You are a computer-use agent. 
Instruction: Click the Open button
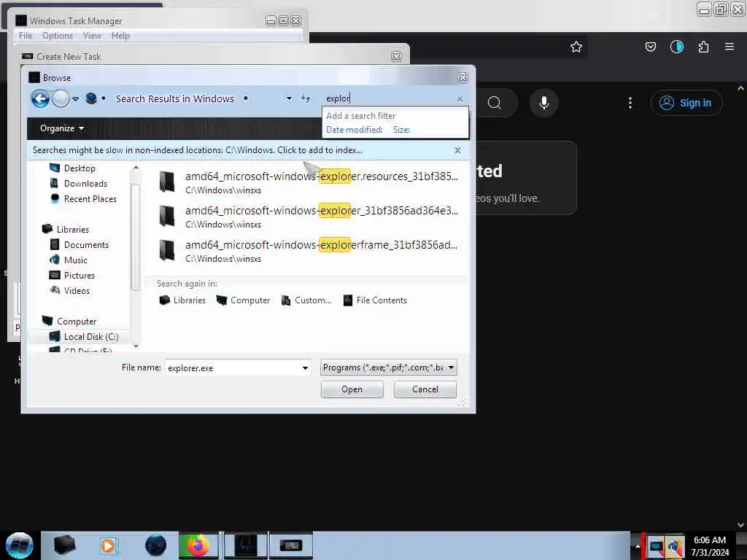pos(352,389)
